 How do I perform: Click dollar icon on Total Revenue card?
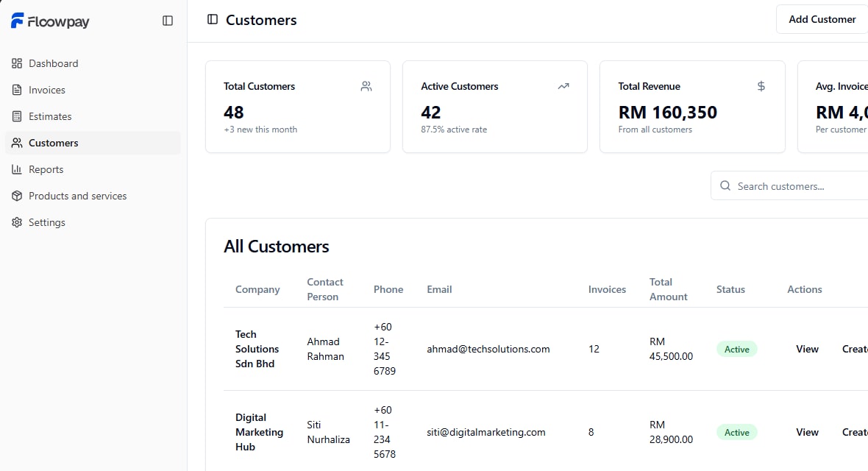tap(761, 86)
